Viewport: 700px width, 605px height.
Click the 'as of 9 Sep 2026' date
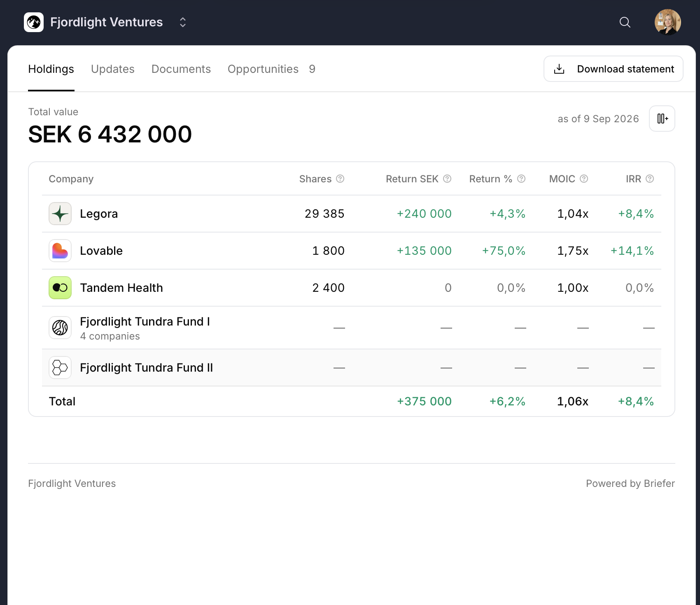click(598, 119)
